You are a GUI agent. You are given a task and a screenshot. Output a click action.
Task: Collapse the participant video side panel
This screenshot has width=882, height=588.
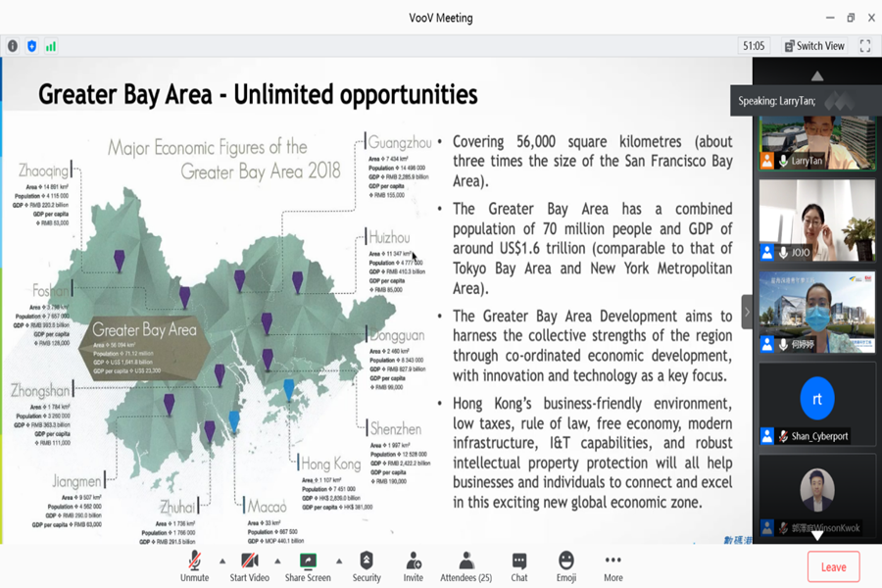pyautogui.click(x=747, y=312)
